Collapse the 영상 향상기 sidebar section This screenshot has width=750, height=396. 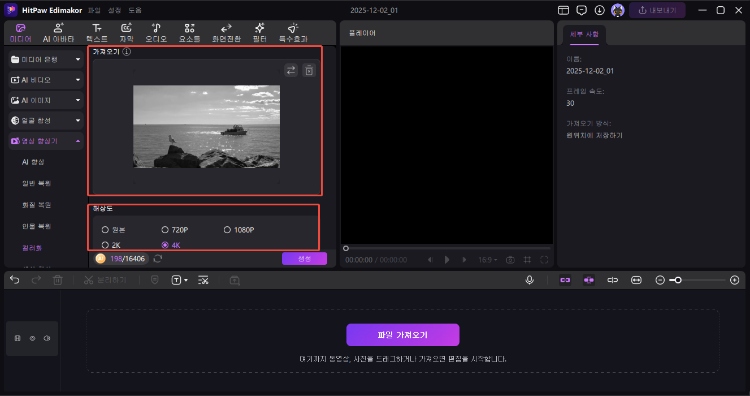46,141
